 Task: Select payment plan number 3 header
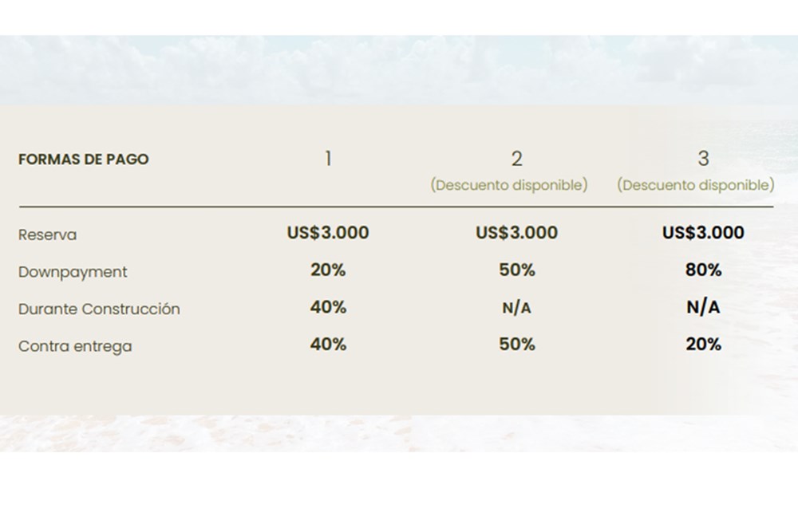coord(703,157)
